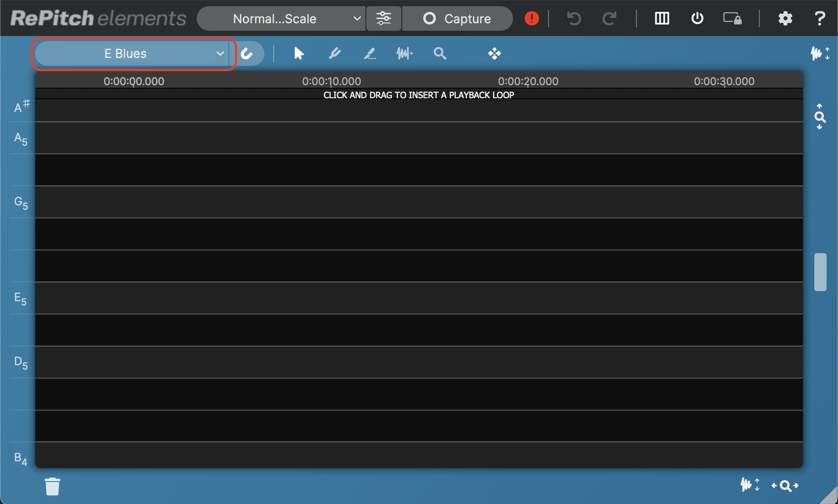The height and width of the screenshot is (504, 838).
Task: Select the line draw pencil tool
Action: 369,54
